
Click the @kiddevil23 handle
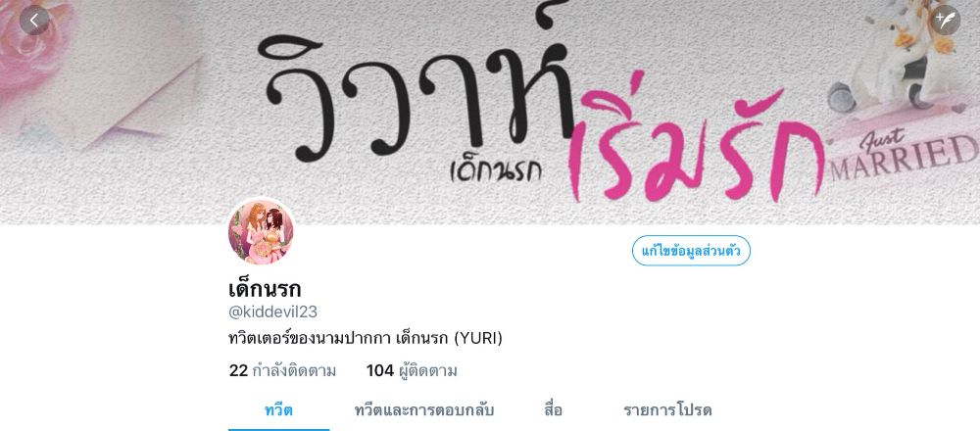click(272, 311)
